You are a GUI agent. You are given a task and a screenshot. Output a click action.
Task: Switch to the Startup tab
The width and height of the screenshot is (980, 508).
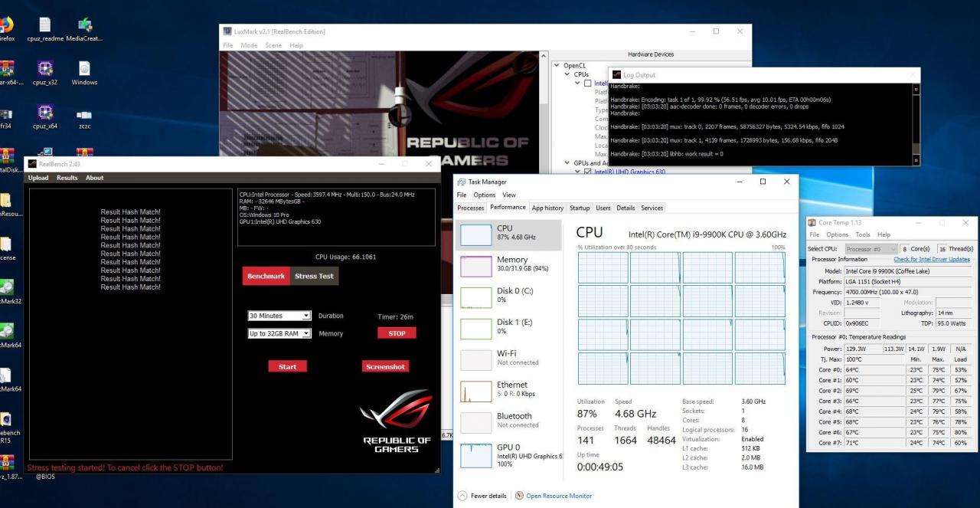[x=580, y=208]
